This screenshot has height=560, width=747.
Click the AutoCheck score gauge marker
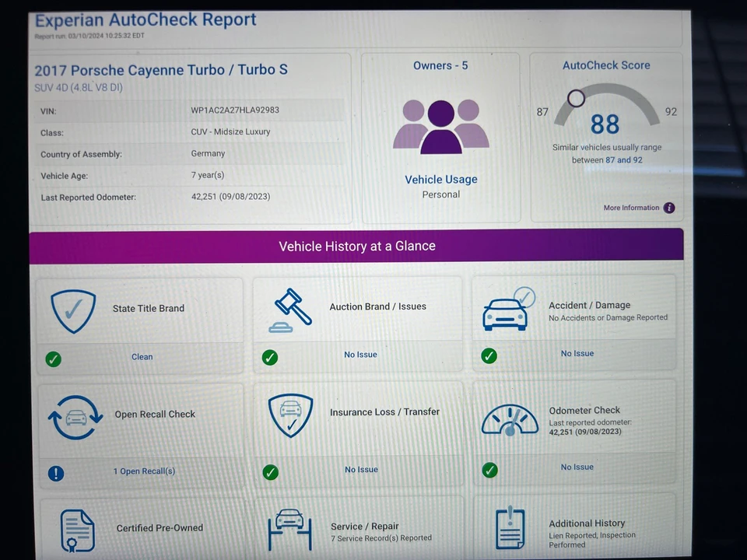click(576, 99)
